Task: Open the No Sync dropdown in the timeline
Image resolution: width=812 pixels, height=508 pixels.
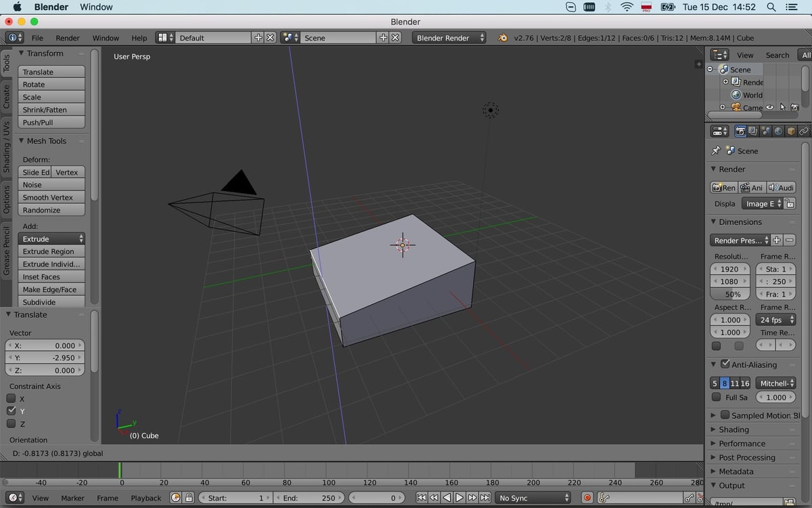Action: [x=532, y=497]
